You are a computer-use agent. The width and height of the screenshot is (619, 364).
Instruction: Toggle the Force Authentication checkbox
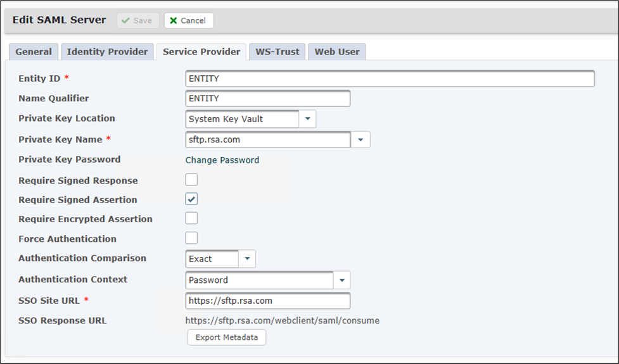coord(191,238)
